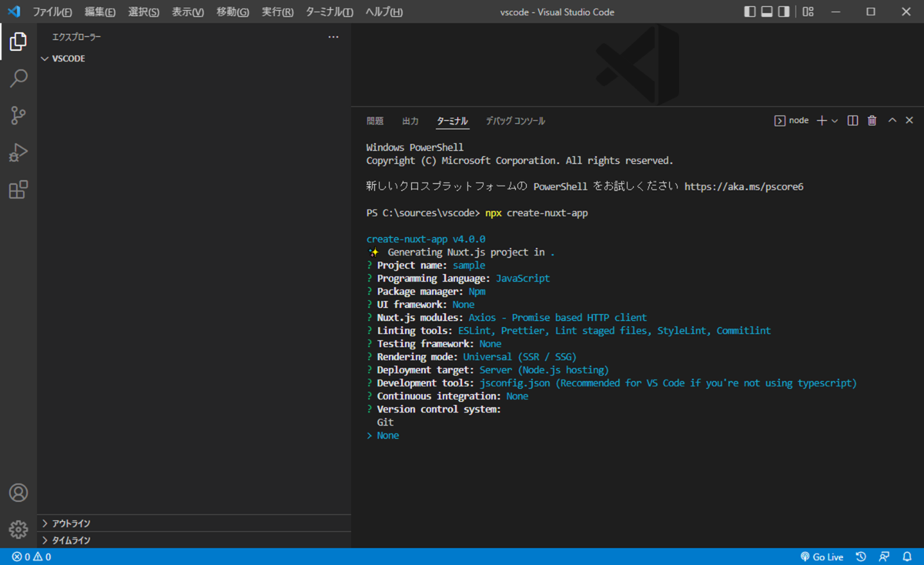Expand the タイムライン section
This screenshot has height=565, width=924.
coord(194,540)
